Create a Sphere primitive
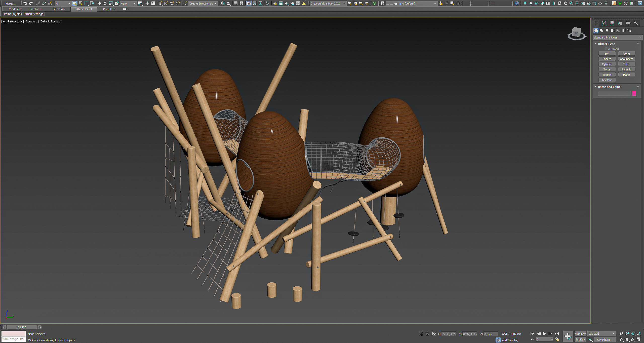 point(607,59)
